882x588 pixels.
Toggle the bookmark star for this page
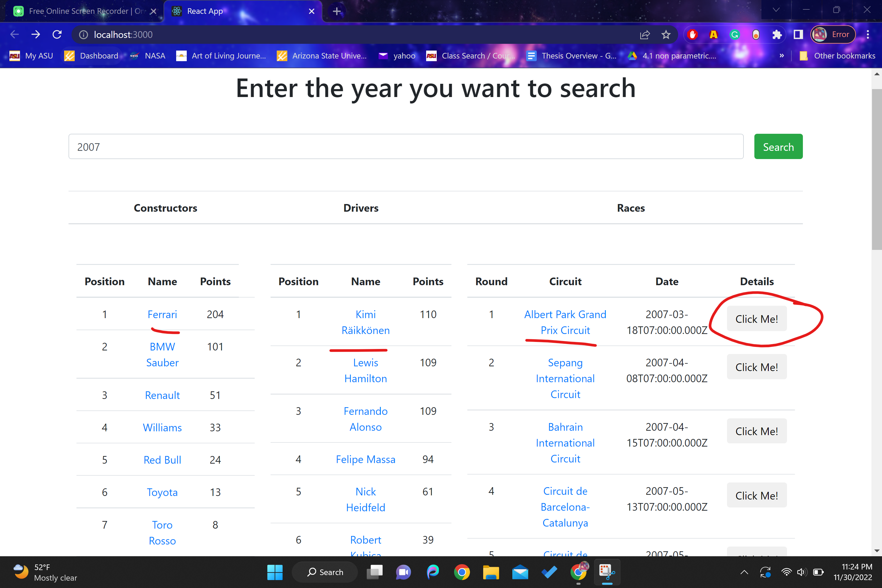point(666,34)
